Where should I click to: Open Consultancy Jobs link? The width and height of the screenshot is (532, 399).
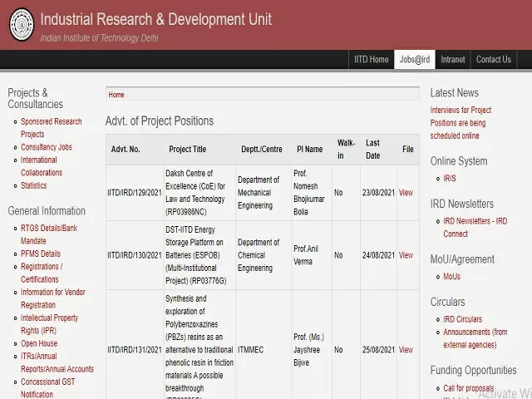(x=47, y=147)
